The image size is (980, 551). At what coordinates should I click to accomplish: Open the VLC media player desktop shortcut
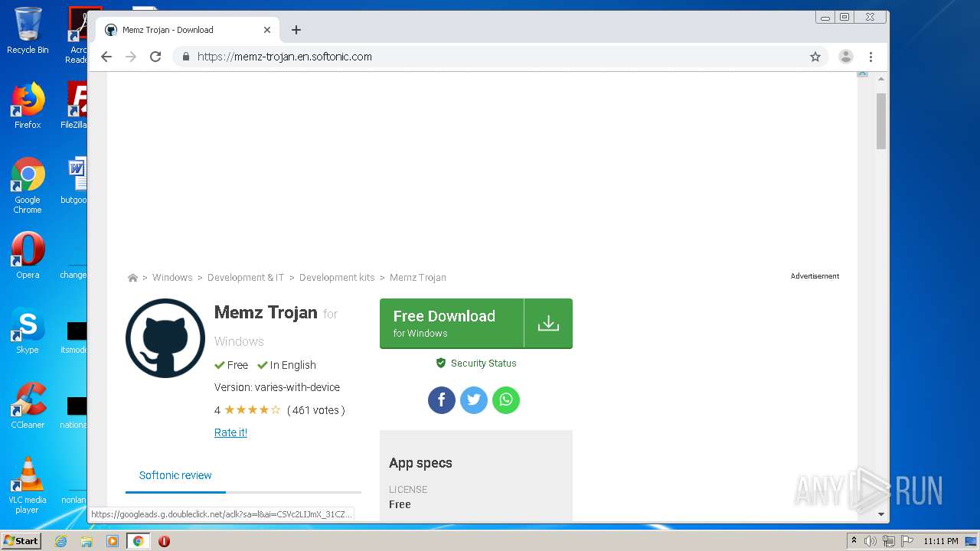[28, 485]
